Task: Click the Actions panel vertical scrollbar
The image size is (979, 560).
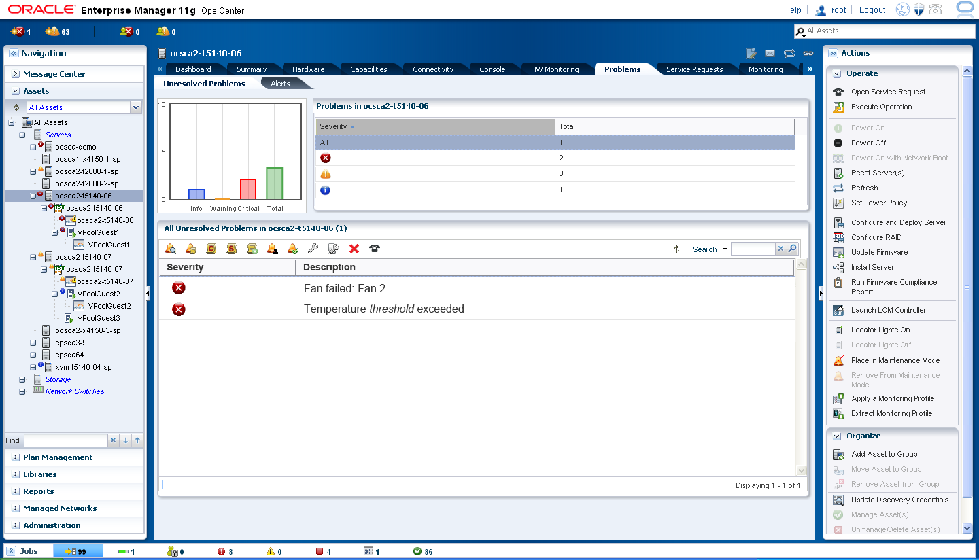Action: pyautogui.click(x=967, y=299)
